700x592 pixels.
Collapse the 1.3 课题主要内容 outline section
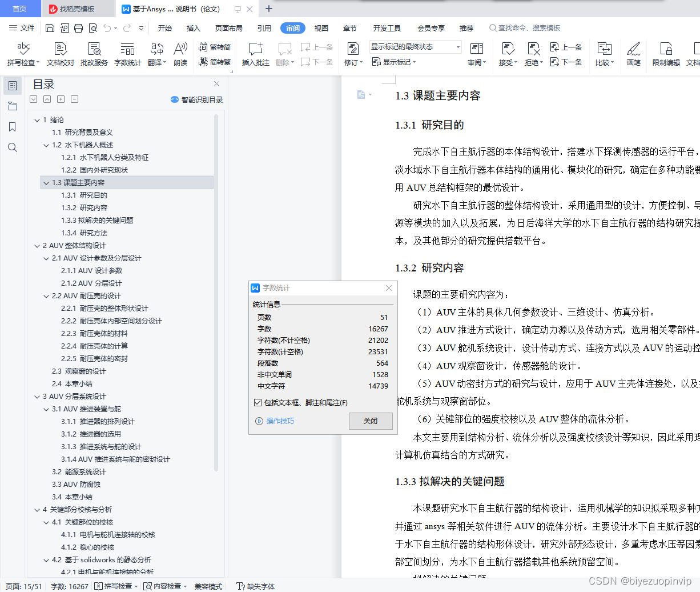tap(45, 183)
